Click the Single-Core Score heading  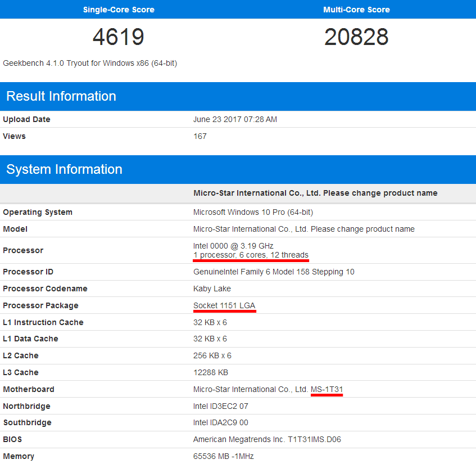[x=119, y=10]
